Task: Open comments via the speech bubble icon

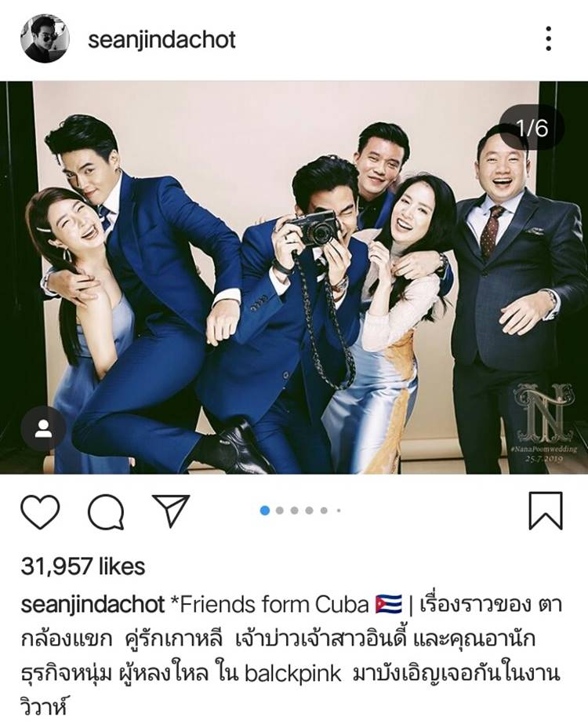Action: click(x=107, y=511)
